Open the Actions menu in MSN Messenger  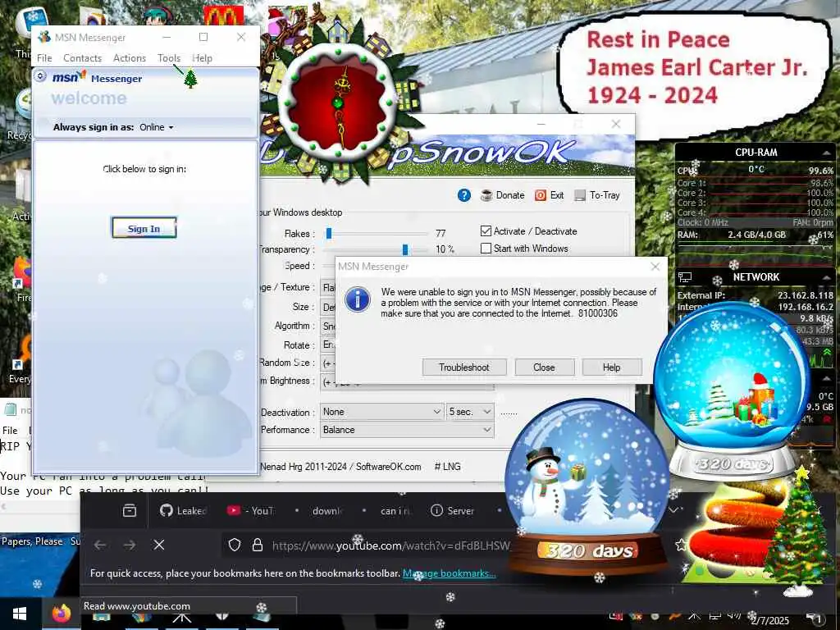point(130,58)
